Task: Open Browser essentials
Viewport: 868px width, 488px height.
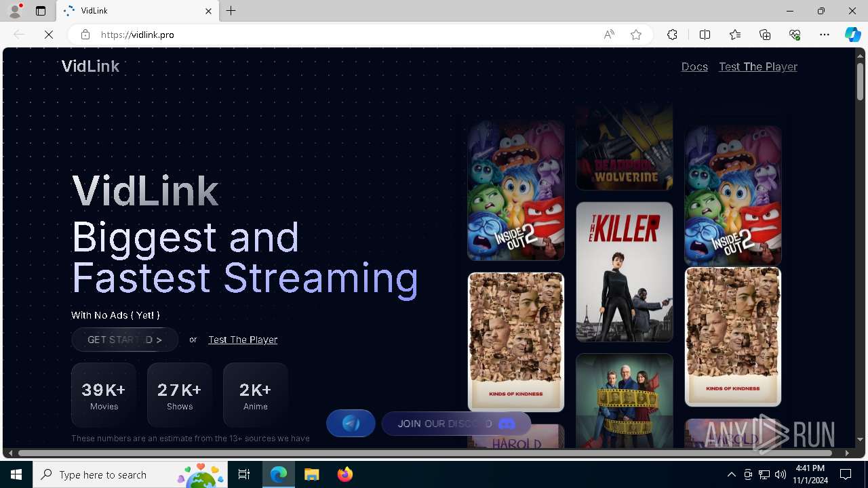Action: point(795,35)
